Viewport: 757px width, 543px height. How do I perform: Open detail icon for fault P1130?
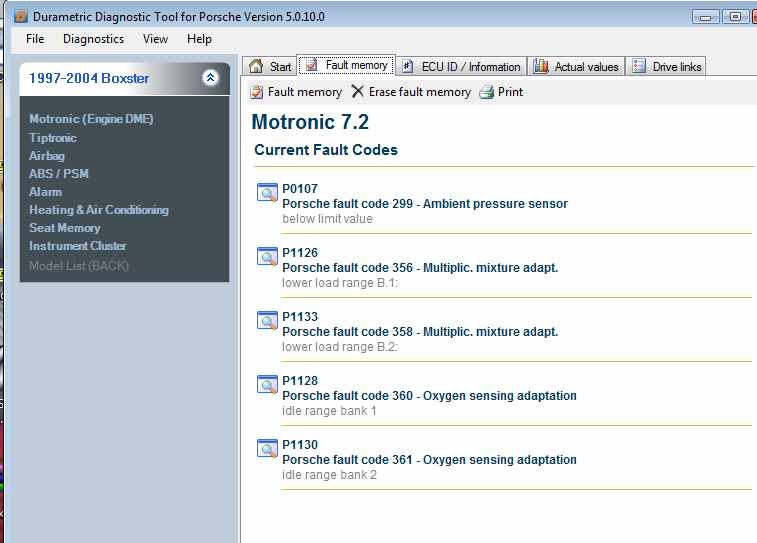click(267, 449)
